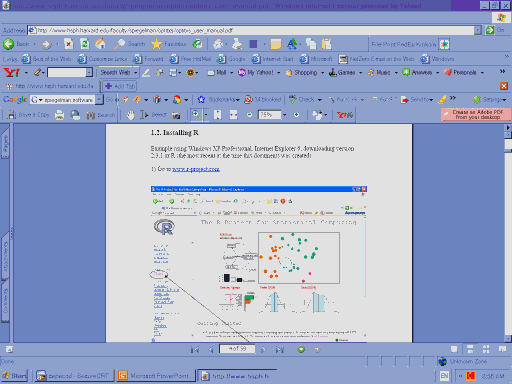Toggle the Zoom In magnifier tool

point(197,115)
